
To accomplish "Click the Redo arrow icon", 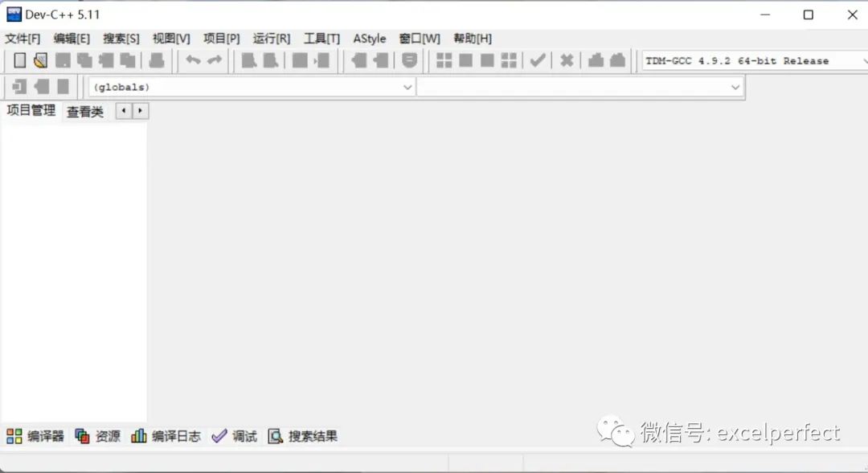I will click(x=215, y=60).
